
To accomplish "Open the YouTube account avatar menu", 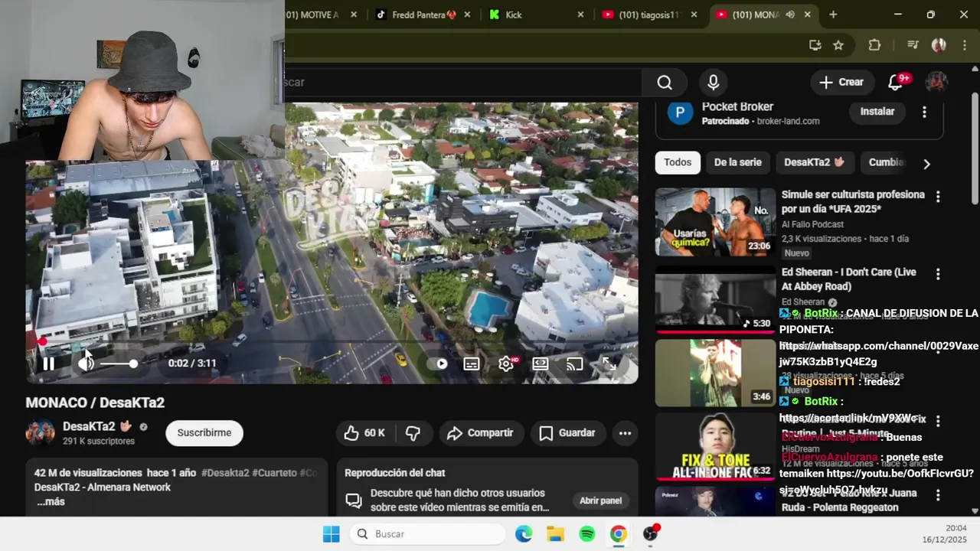I will pyautogui.click(x=936, y=82).
